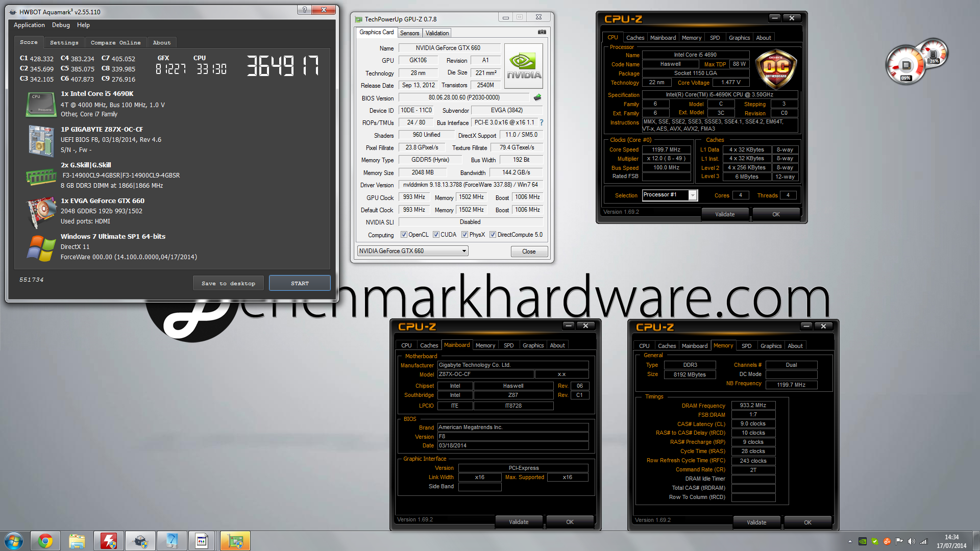Show hidden tray icons arrow
The height and width of the screenshot is (551, 980).
click(x=850, y=541)
